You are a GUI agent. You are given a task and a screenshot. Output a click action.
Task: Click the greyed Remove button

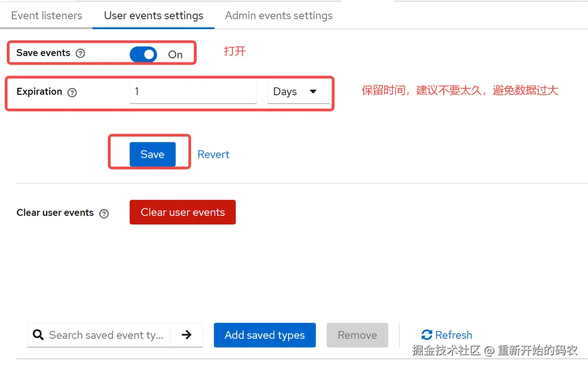pyautogui.click(x=357, y=335)
